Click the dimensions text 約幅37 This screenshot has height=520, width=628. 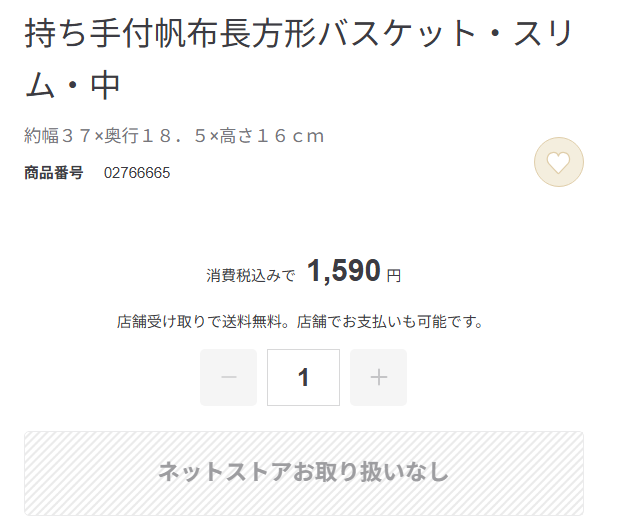tap(59, 136)
